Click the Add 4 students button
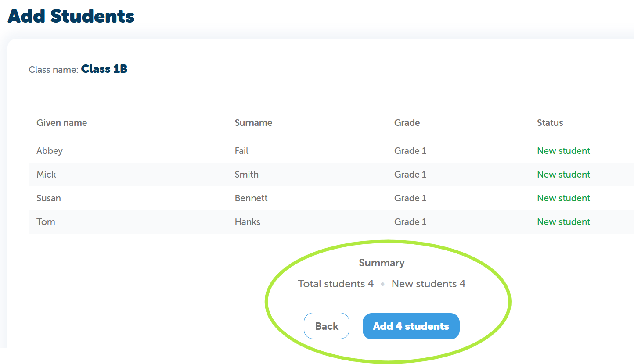Viewport: 634px width, 364px height. (411, 326)
